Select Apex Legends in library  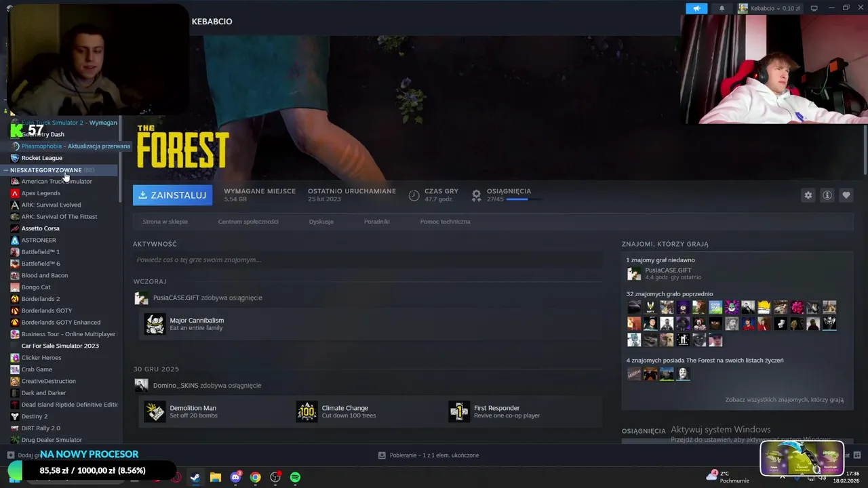(41, 193)
